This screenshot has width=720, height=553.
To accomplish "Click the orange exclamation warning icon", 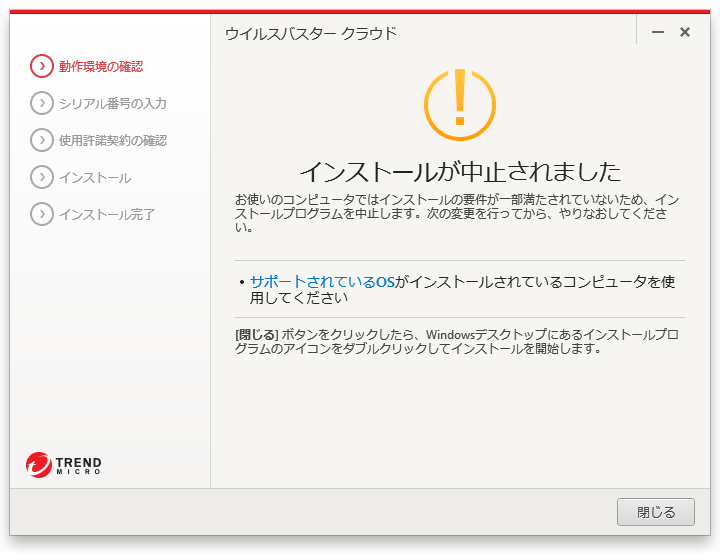I will (460, 105).
